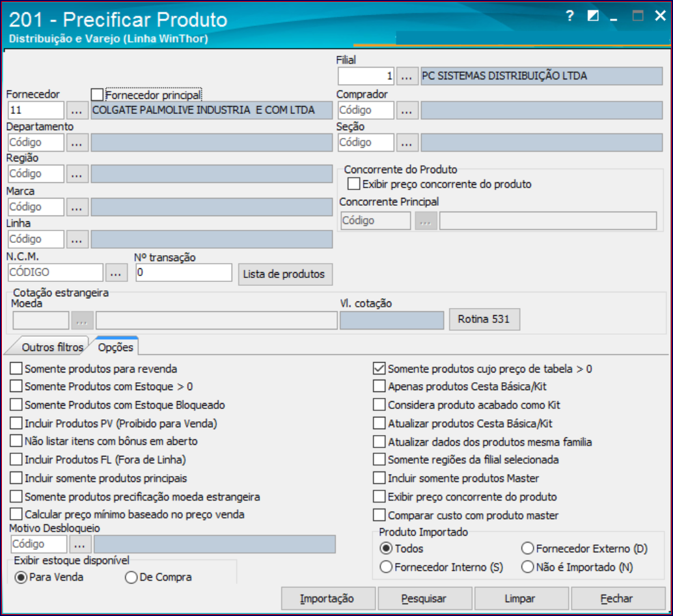Open Seção lookup ellipsis button
This screenshot has width=673, height=616.
(407, 143)
